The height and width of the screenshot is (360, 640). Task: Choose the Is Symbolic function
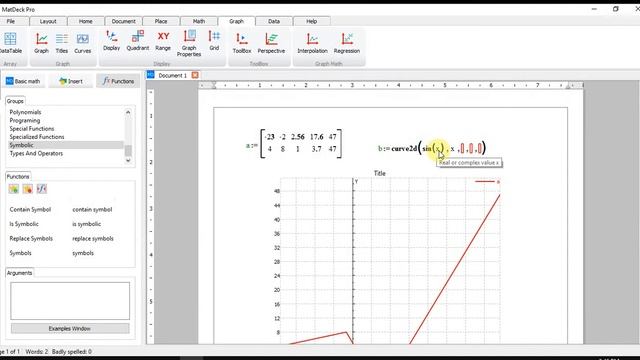click(x=24, y=224)
